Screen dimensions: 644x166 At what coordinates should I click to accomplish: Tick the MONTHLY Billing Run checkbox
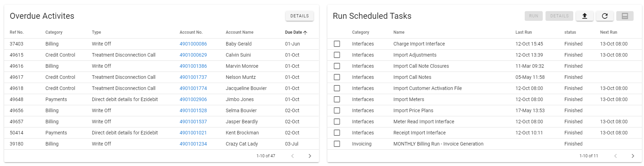coord(337,144)
